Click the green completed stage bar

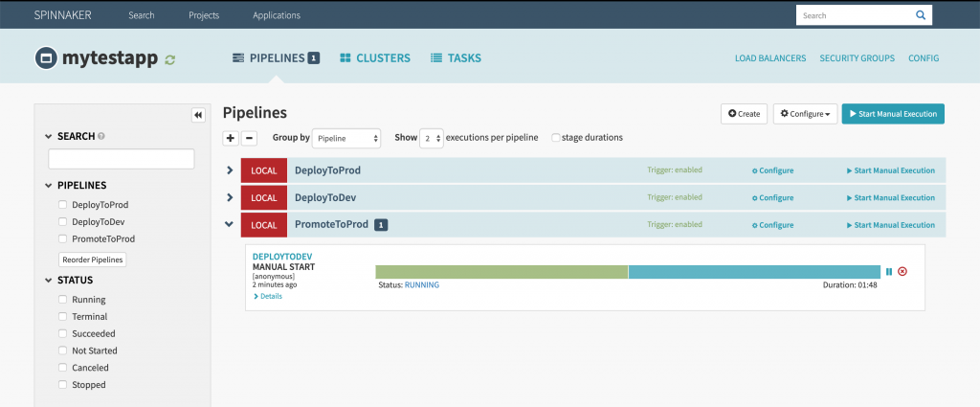tap(501, 272)
